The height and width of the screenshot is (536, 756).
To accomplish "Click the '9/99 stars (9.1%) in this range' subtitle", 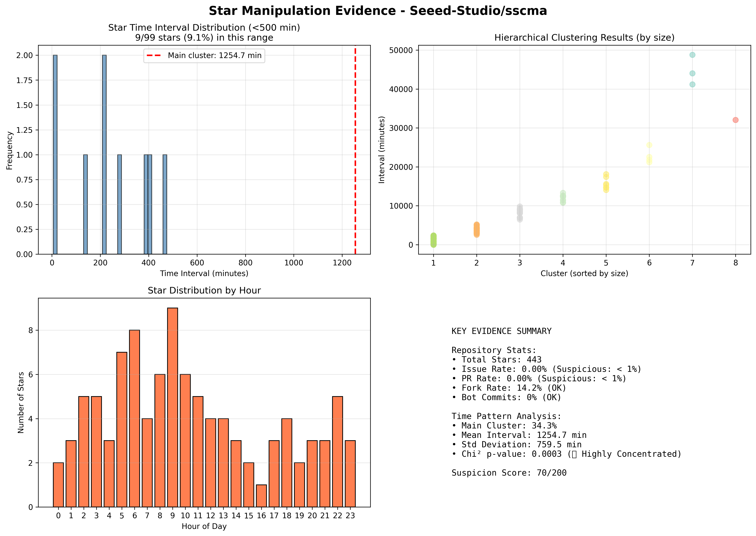I will (x=204, y=38).
